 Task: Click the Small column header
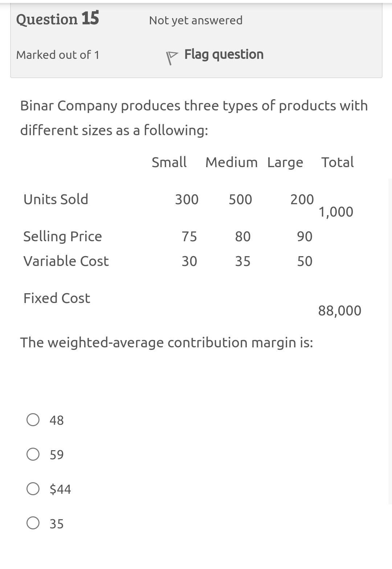[169, 162]
